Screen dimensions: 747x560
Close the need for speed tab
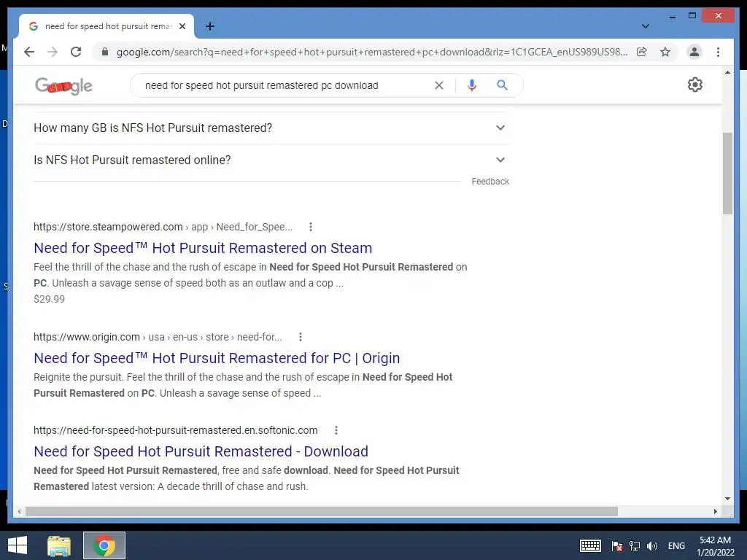[182, 27]
